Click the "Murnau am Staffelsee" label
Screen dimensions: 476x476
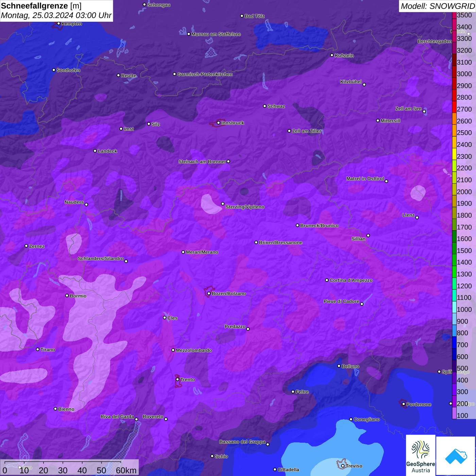(x=216, y=34)
